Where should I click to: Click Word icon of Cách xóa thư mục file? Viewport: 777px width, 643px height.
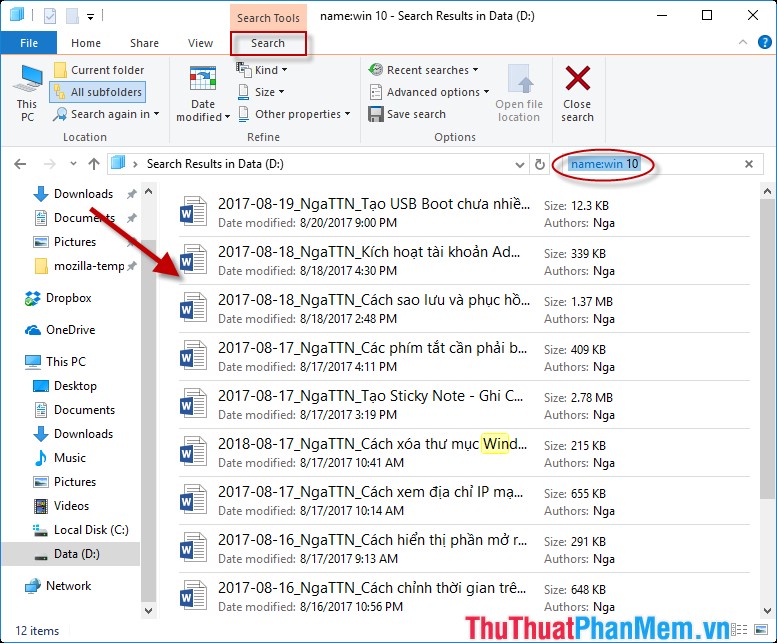click(x=193, y=451)
